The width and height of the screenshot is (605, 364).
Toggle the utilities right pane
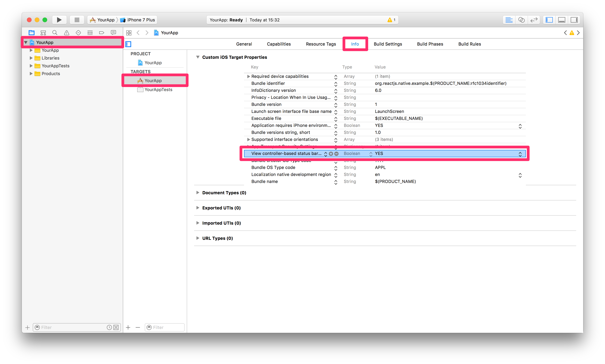tap(574, 20)
